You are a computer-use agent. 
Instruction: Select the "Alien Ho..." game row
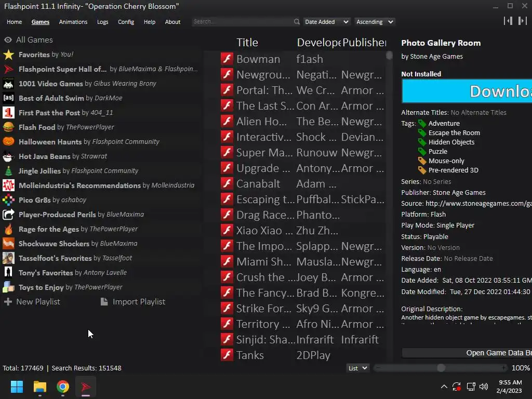[x=302, y=122]
